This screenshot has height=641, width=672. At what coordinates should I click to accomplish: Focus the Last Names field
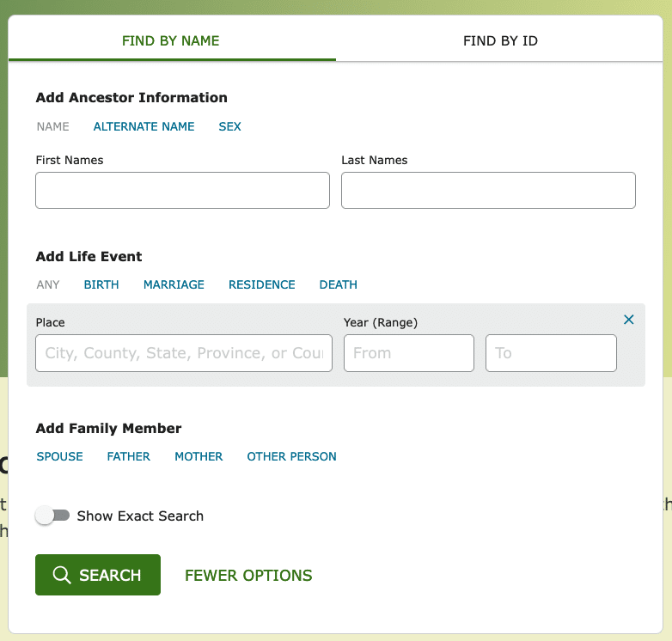[488, 190]
